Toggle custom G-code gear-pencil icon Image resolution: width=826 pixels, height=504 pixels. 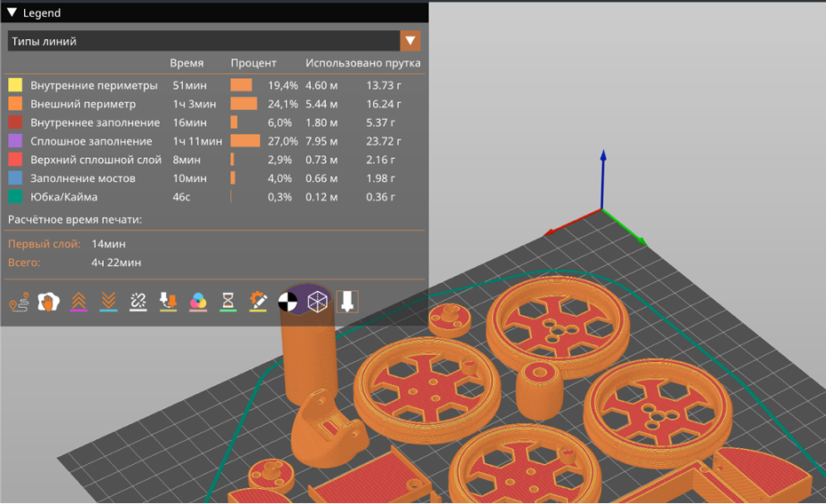click(x=258, y=302)
